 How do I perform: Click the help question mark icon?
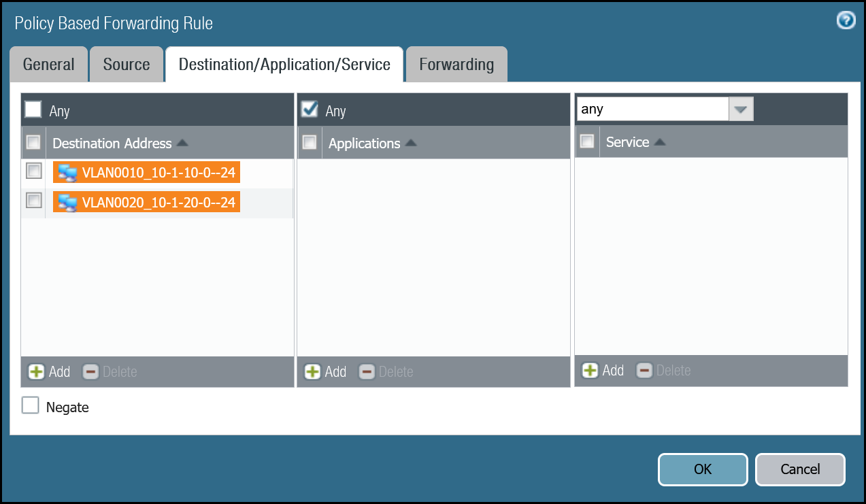[846, 20]
